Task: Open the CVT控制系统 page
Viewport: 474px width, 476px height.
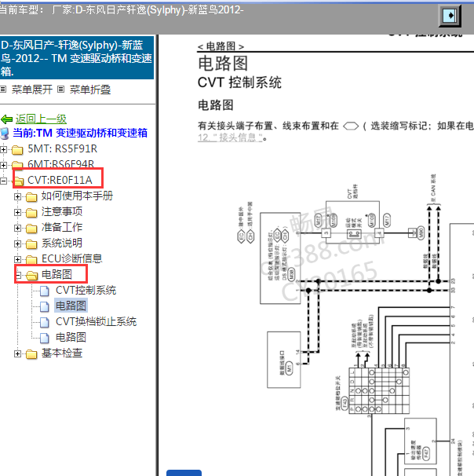Action: (x=86, y=291)
